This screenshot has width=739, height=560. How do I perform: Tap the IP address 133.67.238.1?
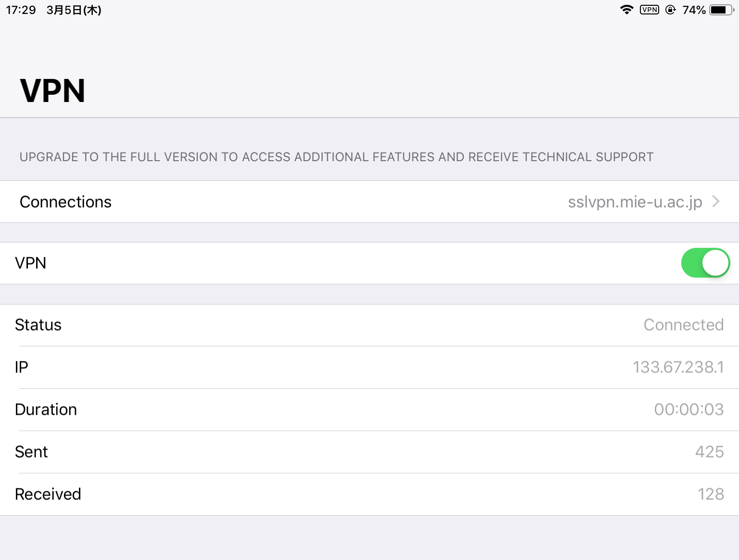678,367
